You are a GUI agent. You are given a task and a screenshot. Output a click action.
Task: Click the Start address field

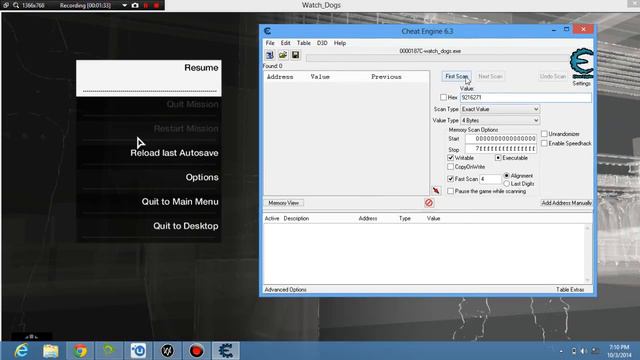(x=501, y=139)
